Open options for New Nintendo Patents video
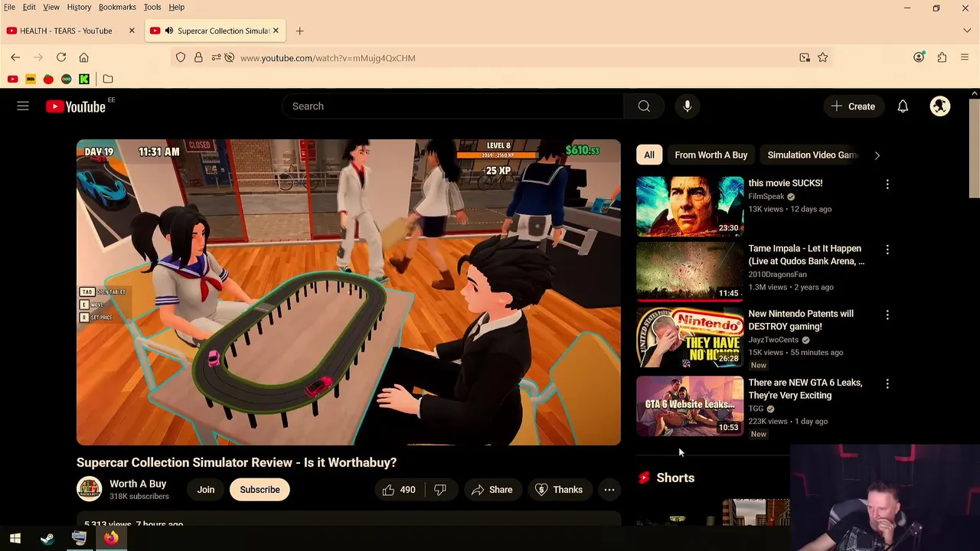 [887, 315]
